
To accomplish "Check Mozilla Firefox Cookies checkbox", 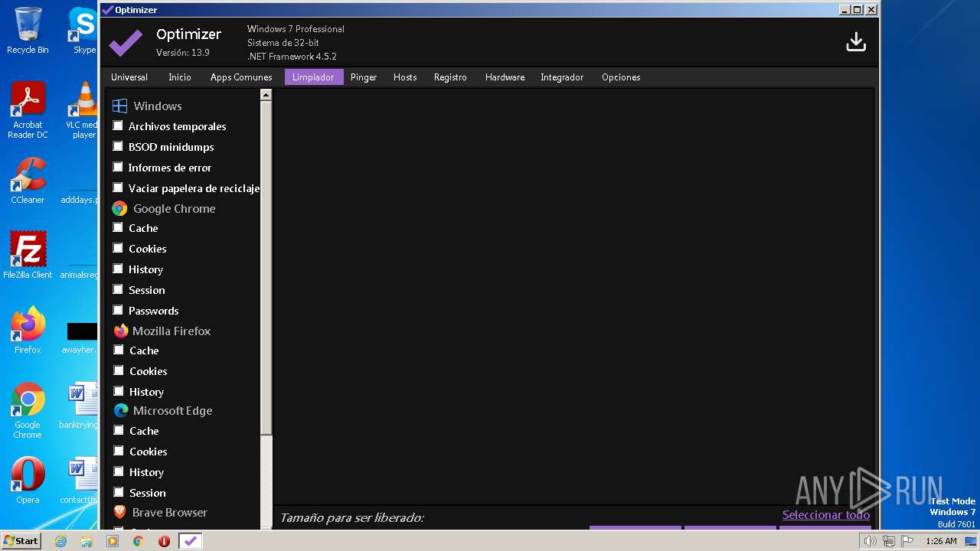I will (118, 370).
